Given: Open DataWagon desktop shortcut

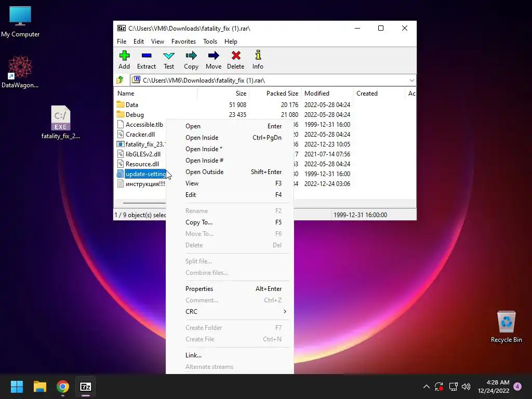Looking at the screenshot, I should tap(20, 72).
